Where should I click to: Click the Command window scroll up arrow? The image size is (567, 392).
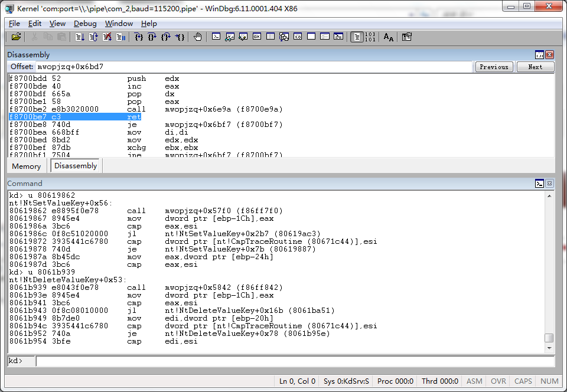point(549,196)
